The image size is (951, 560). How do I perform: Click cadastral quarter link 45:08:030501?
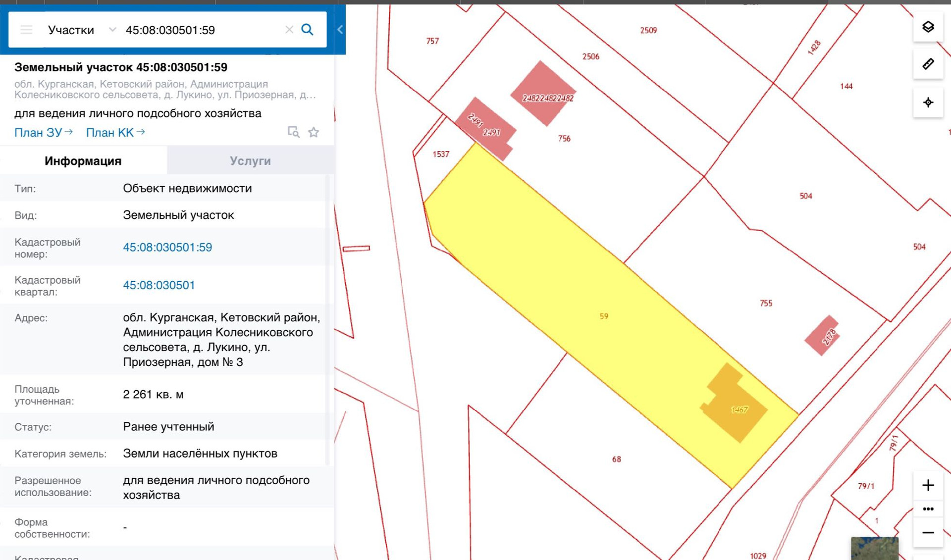click(158, 285)
